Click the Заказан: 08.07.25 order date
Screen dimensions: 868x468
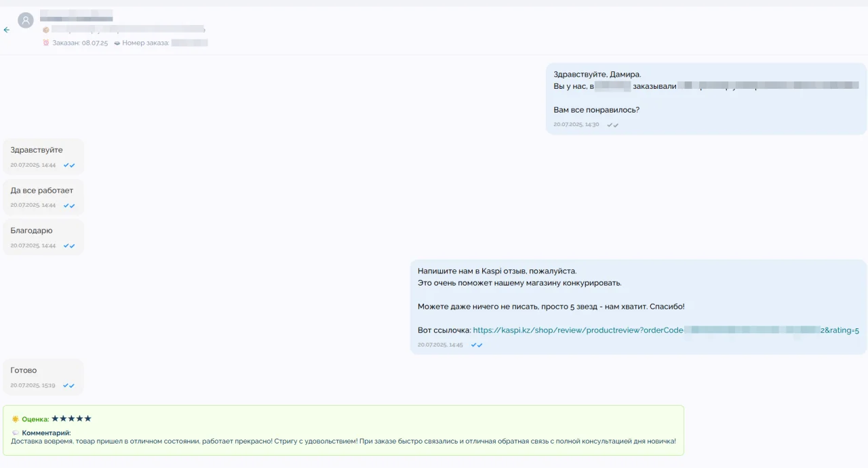click(x=80, y=43)
